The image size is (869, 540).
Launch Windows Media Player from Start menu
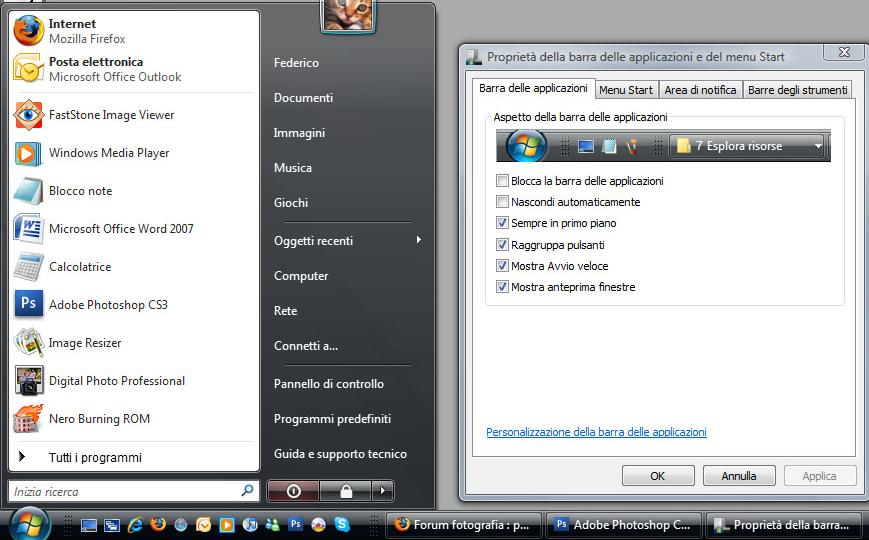(x=134, y=153)
